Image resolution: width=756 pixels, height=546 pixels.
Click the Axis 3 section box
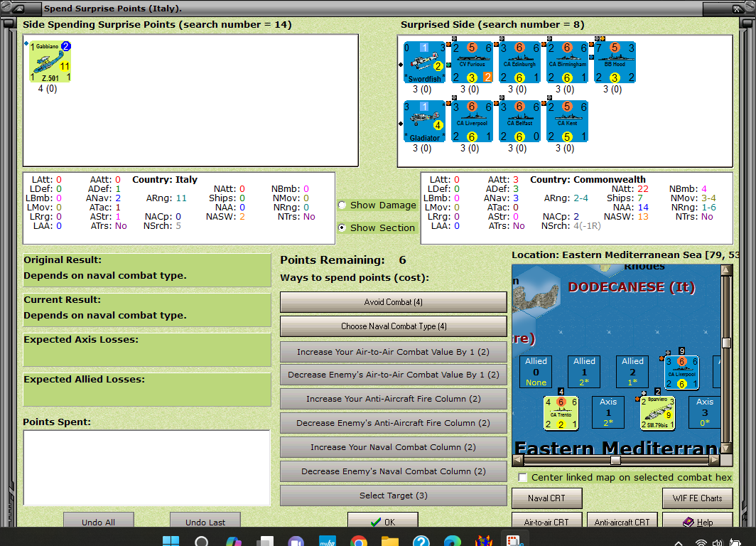pyautogui.click(x=704, y=412)
